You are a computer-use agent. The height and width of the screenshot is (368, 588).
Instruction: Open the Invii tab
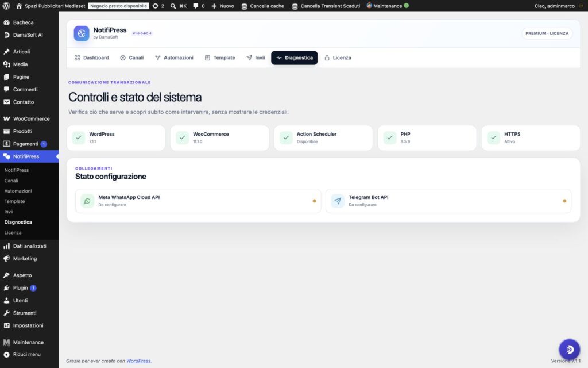(x=256, y=58)
